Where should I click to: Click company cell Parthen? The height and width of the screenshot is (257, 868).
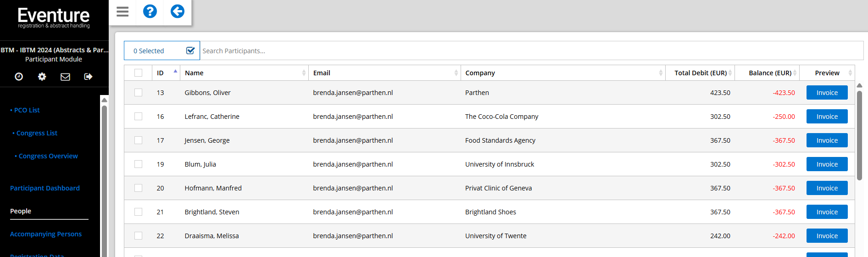(477, 93)
